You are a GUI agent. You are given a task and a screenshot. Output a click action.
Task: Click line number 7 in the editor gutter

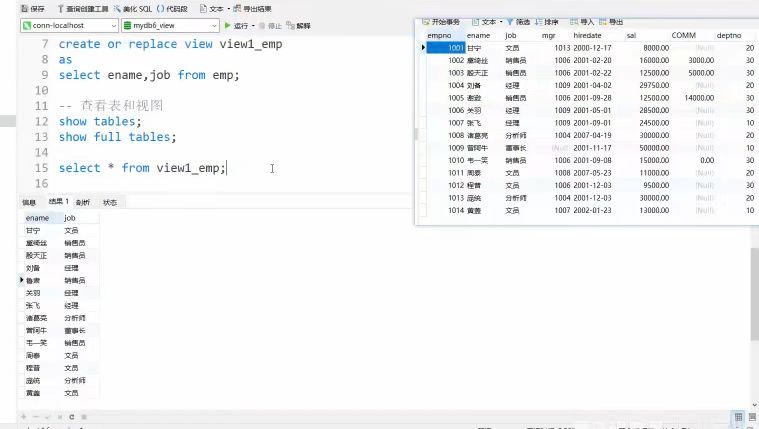(x=45, y=44)
